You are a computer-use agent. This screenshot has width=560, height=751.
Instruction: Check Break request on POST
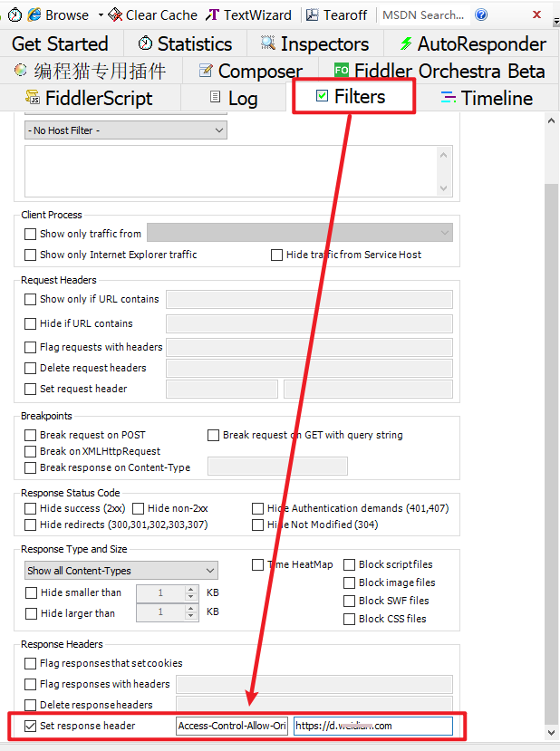pos(30,435)
